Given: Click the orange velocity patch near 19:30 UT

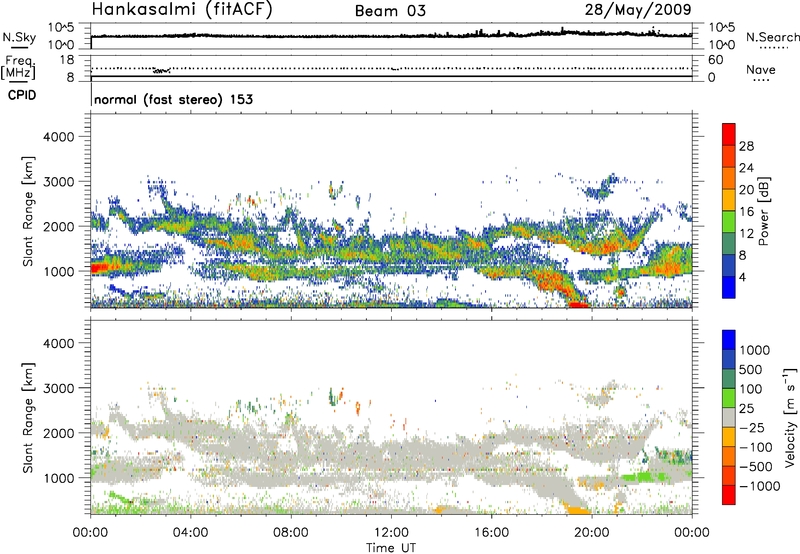Looking at the screenshot, I should [578, 509].
